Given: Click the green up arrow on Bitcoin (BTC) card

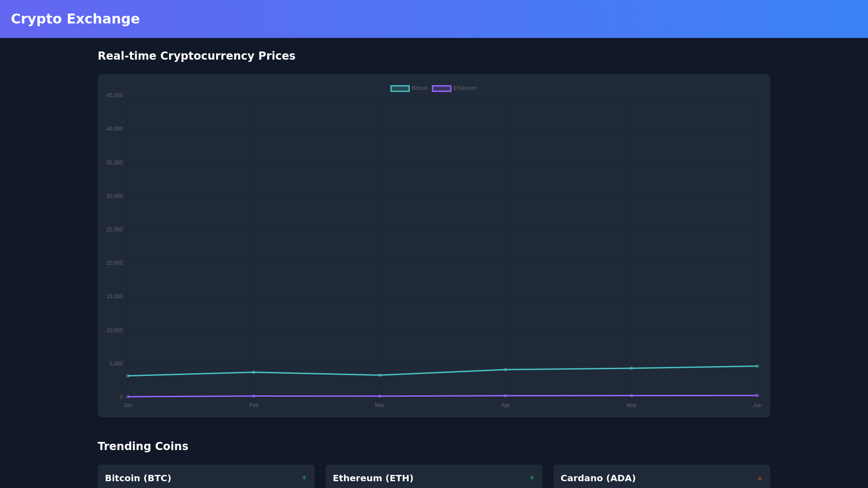Looking at the screenshot, I should pos(304,478).
